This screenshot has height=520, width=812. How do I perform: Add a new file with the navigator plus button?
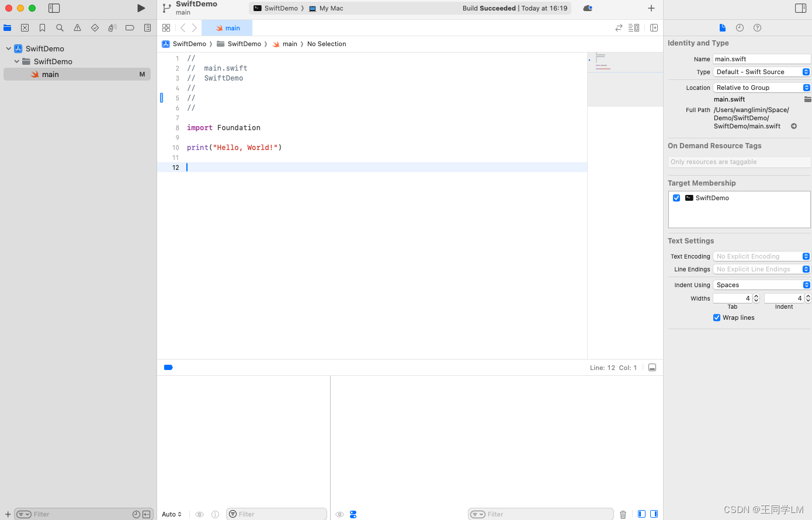(x=8, y=514)
